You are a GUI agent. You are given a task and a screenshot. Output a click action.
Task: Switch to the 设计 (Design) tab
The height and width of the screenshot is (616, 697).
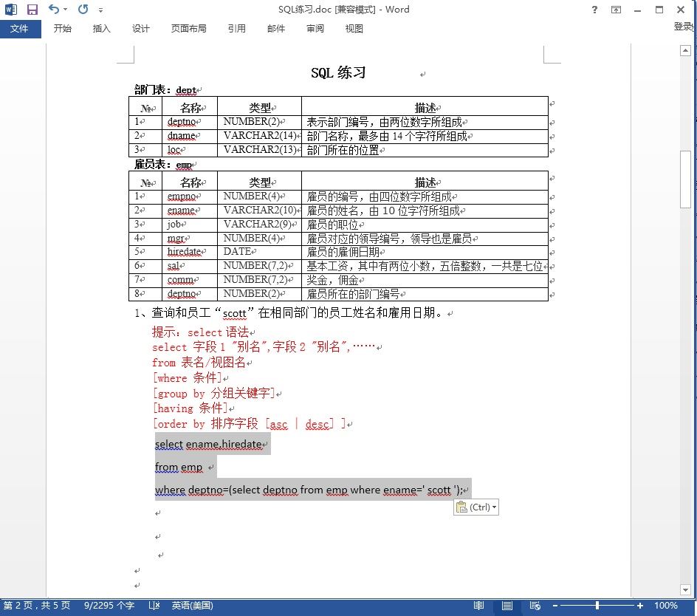pyautogui.click(x=140, y=29)
